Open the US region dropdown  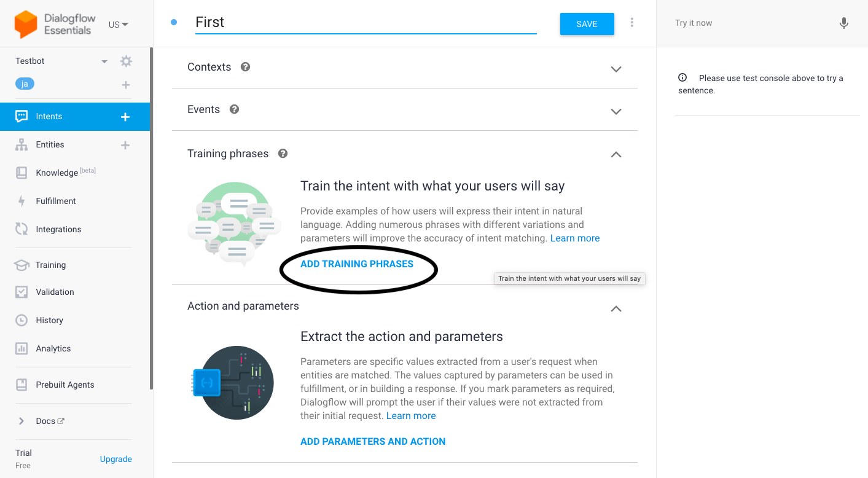[117, 23]
